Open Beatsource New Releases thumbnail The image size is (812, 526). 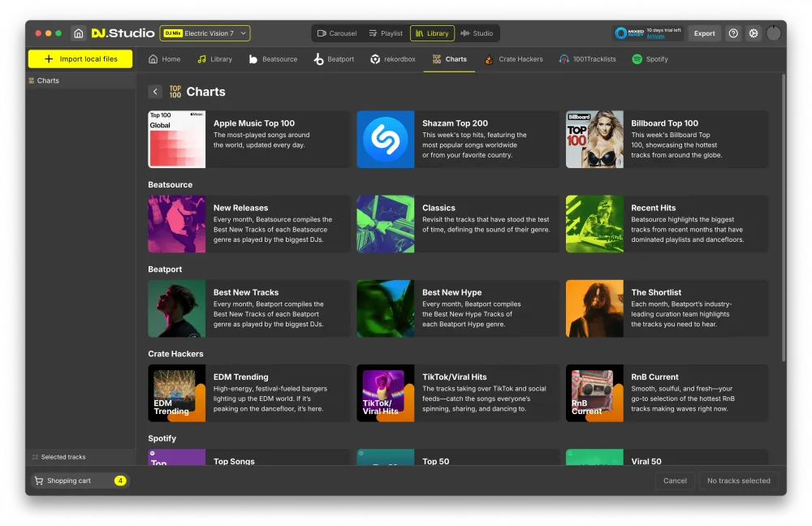(176, 224)
